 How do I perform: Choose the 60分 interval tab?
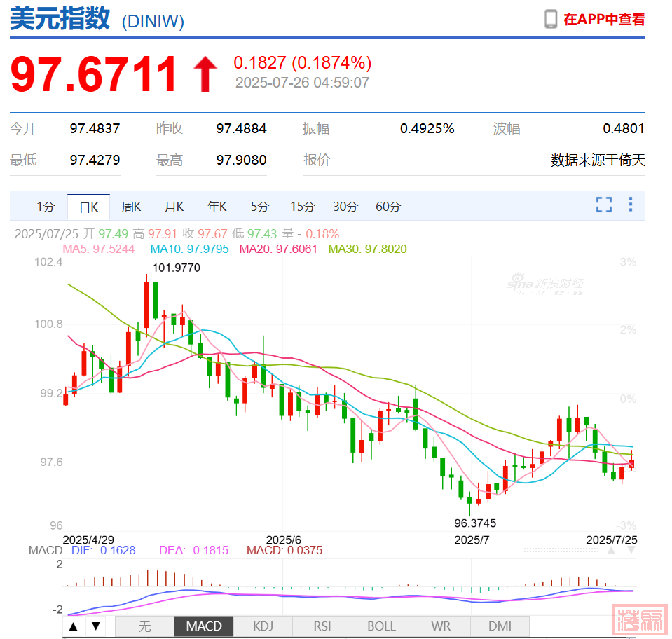[x=388, y=207]
